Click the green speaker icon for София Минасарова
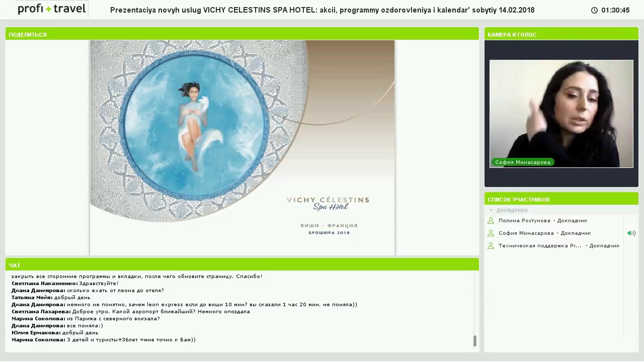644x362 pixels. [x=631, y=233]
